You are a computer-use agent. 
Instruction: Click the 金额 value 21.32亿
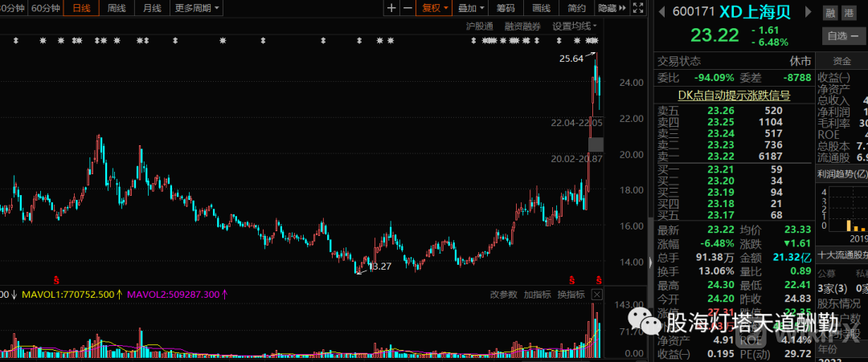(x=791, y=257)
